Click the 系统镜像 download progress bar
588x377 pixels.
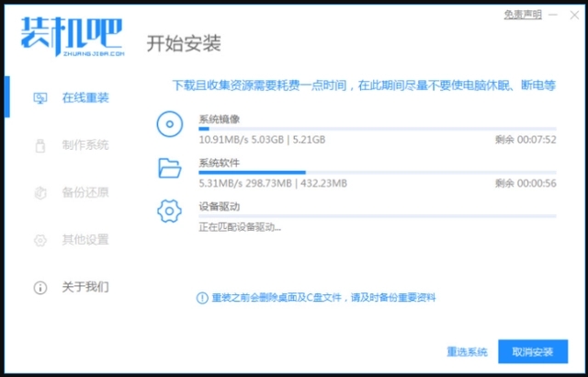378,129
